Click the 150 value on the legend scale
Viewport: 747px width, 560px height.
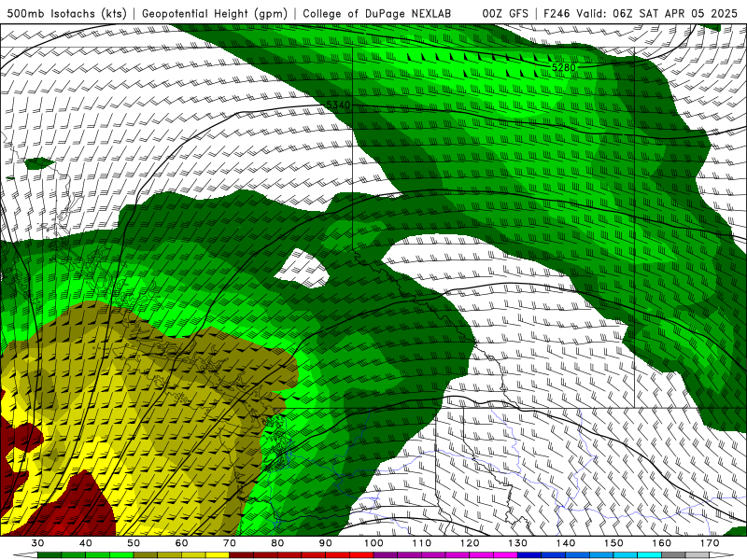(613, 543)
